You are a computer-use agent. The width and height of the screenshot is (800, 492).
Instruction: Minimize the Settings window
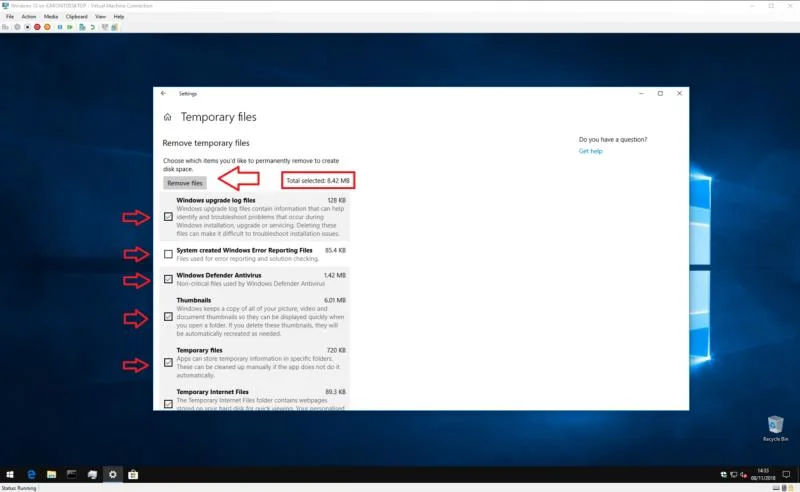click(x=641, y=93)
